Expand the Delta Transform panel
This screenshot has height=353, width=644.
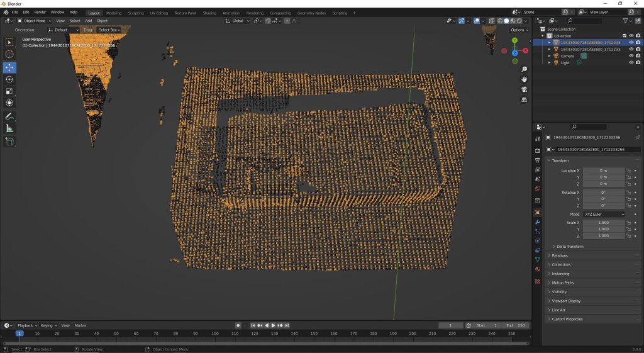click(x=570, y=246)
